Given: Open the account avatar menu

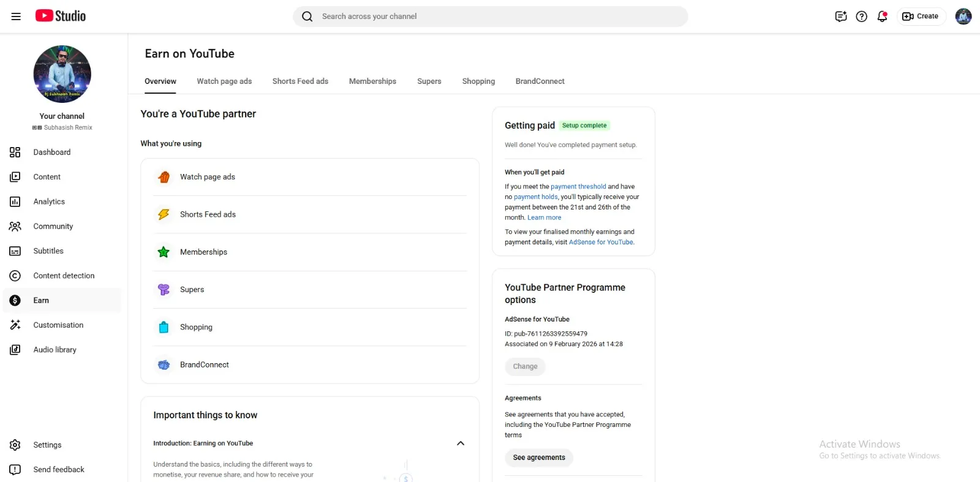Looking at the screenshot, I should click(x=963, y=17).
